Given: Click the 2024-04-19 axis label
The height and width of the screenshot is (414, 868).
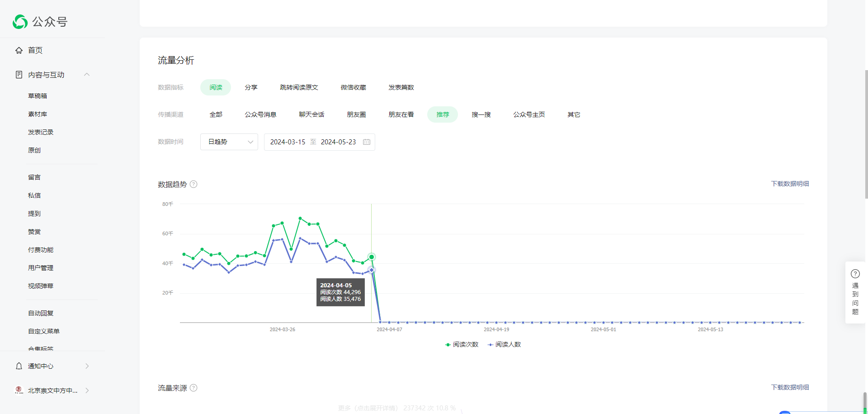Looking at the screenshot, I should coord(496,329).
